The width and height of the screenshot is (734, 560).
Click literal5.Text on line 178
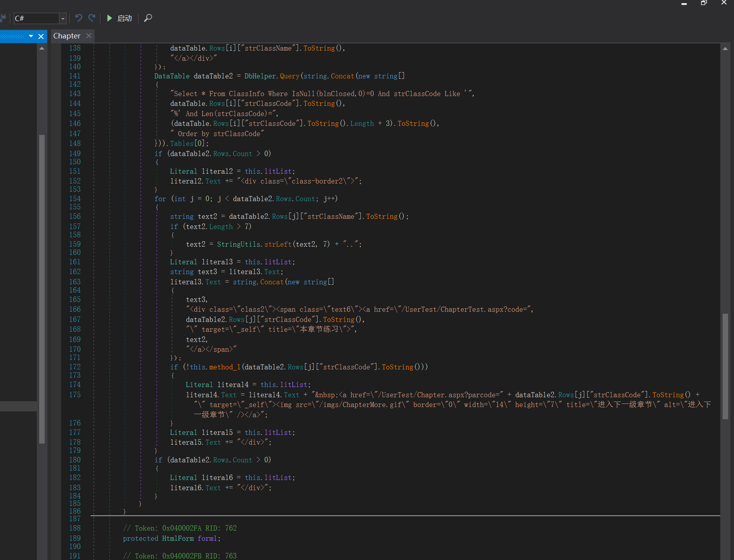[x=196, y=442]
